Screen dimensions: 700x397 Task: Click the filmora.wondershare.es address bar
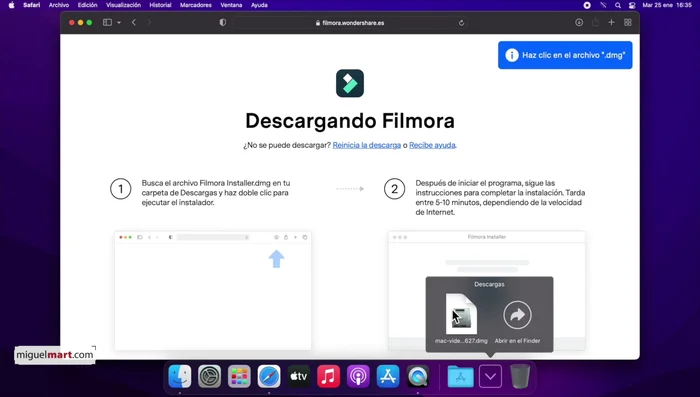pyautogui.click(x=350, y=23)
